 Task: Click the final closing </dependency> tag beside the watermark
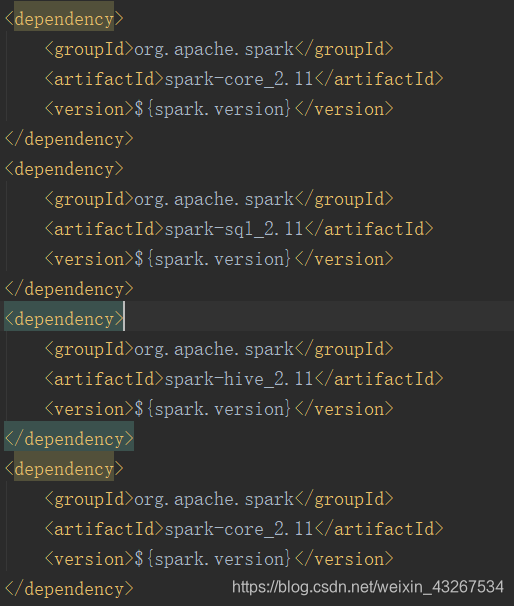pyautogui.click(x=69, y=589)
